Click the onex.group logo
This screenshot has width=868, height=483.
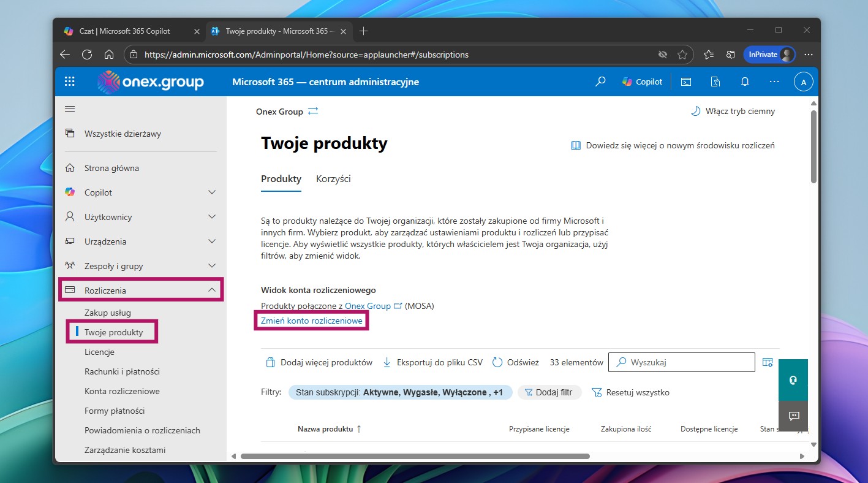151,82
